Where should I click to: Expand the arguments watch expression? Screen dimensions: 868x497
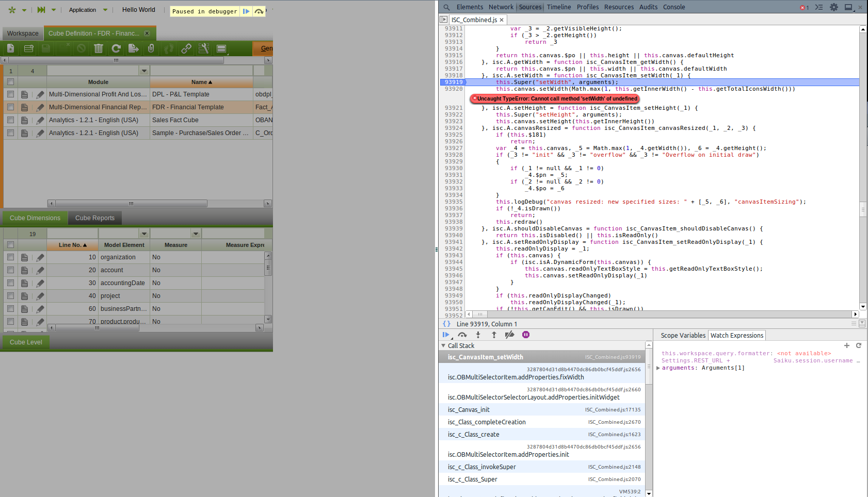coord(658,368)
